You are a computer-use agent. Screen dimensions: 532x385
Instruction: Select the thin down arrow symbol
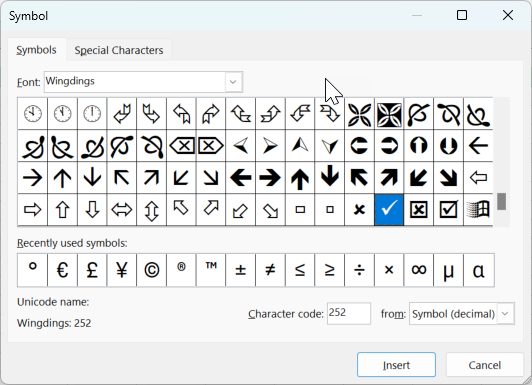pos(92,177)
